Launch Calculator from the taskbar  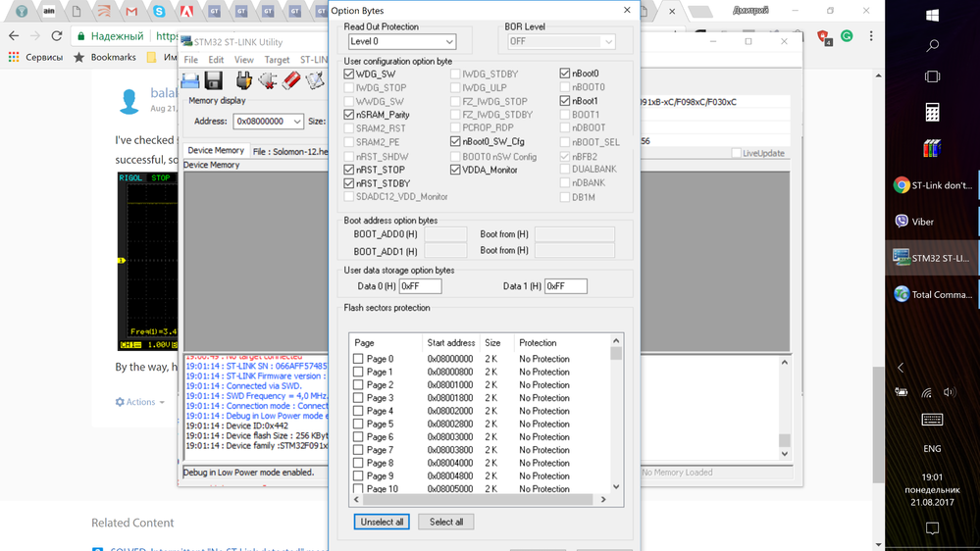pos(932,113)
